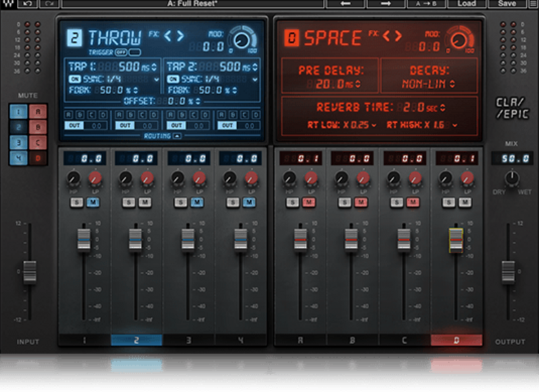Click the Load button

[466, 4]
